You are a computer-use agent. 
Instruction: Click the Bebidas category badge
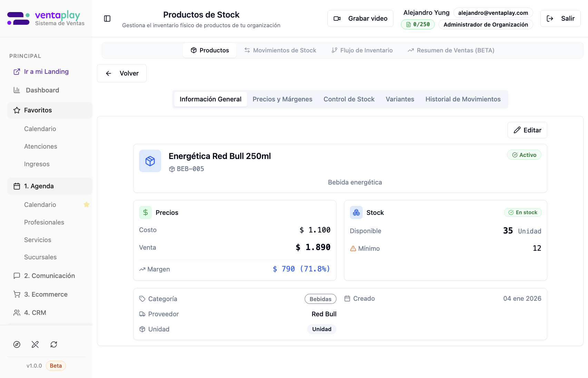[x=321, y=299]
